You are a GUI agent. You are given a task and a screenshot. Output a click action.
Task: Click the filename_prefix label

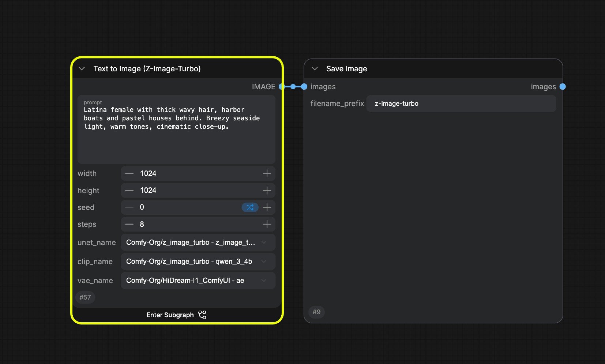(x=337, y=104)
